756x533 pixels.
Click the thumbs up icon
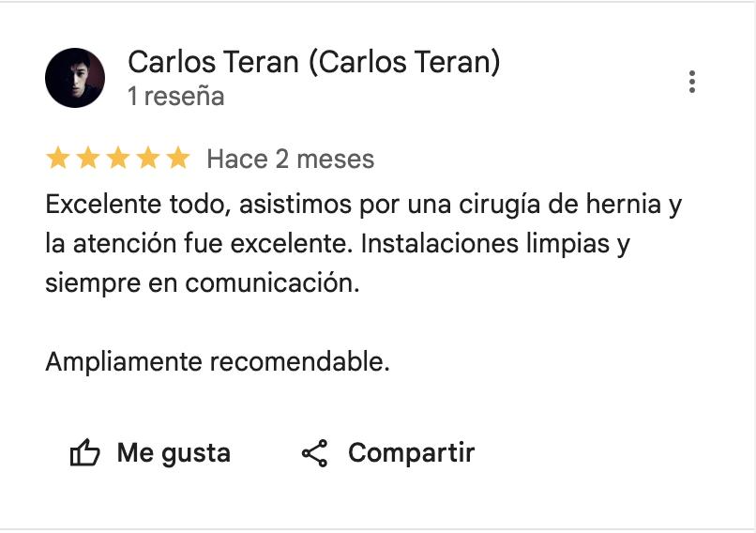click(x=84, y=454)
